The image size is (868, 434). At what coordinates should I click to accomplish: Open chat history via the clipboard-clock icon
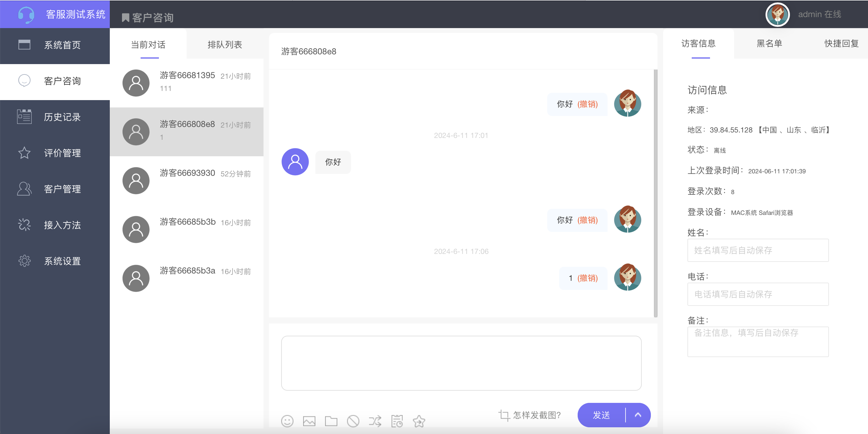click(397, 421)
